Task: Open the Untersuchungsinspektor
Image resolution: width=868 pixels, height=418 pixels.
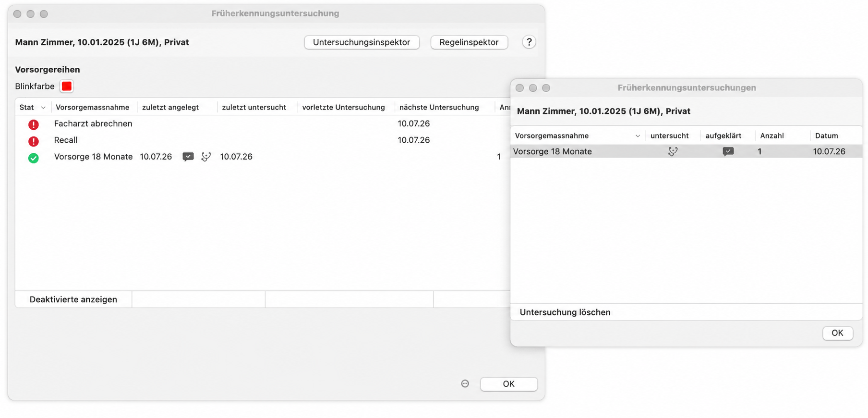Action: pos(362,42)
